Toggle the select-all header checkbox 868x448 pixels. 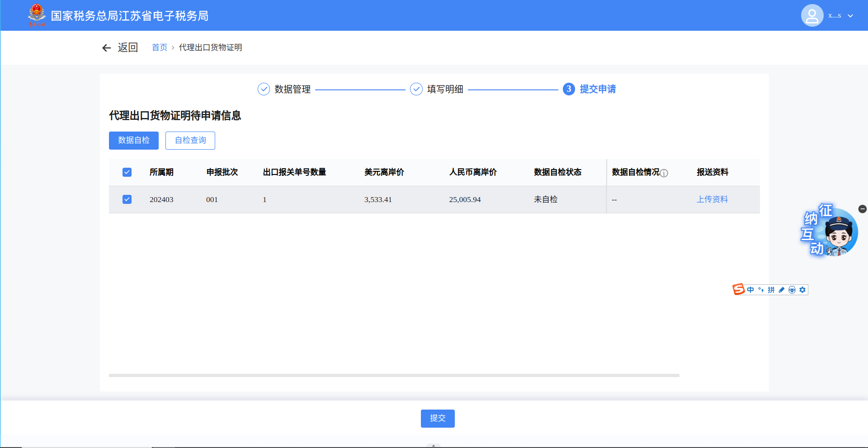point(127,172)
